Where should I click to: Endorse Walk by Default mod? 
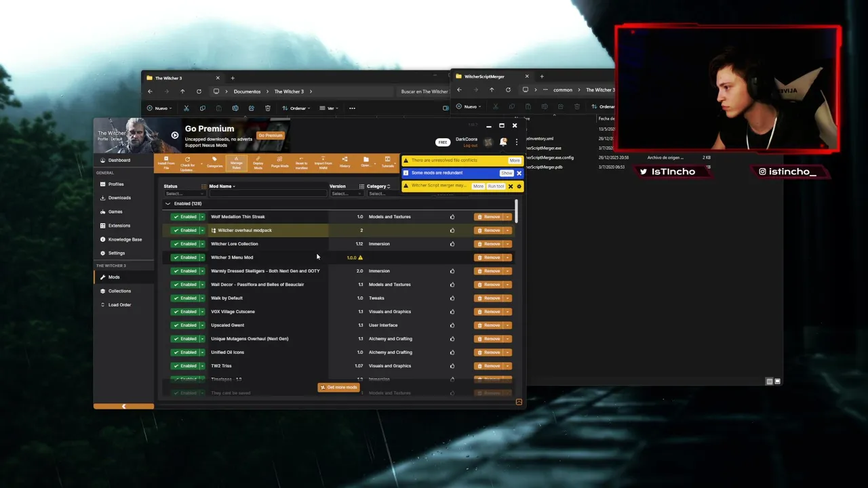click(x=452, y=298)
